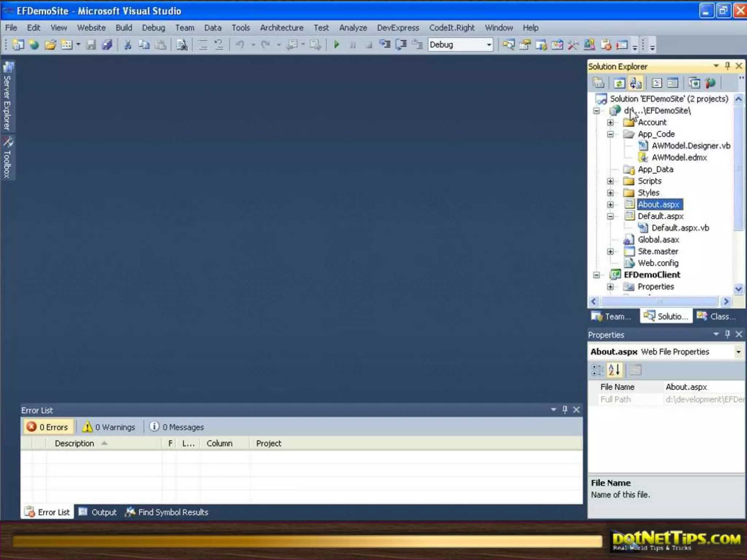Open the DevExpress menu

point(398,28)
